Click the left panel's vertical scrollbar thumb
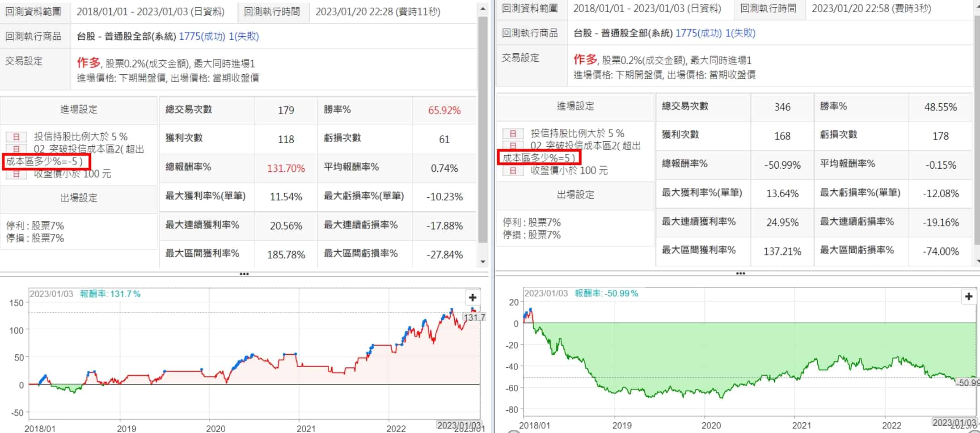This screenshot has height=433, width=980. point(482,130)
